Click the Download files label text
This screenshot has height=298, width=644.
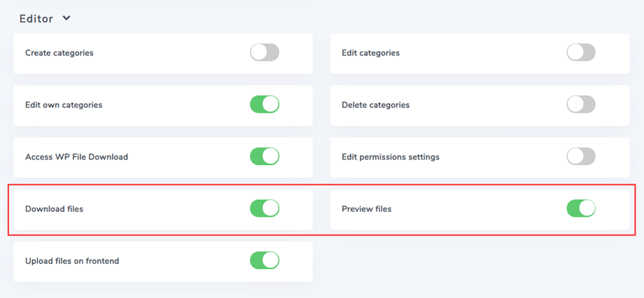pos(54,208)
